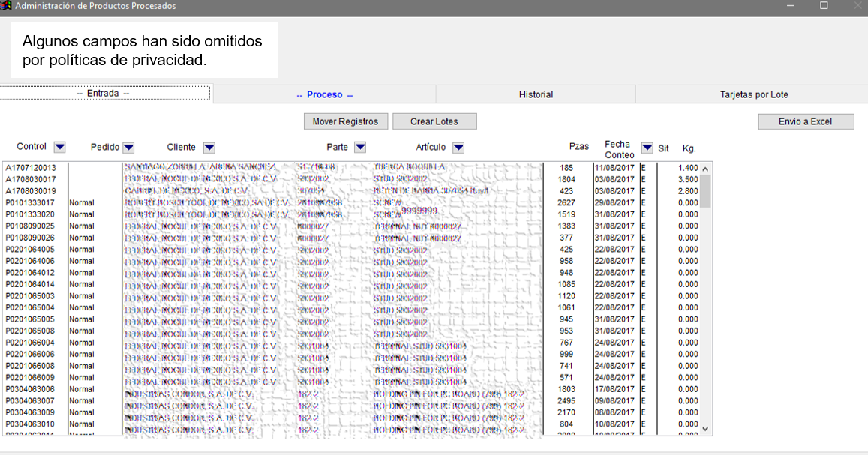Select the row with control P0304063006

(x=31, y=389)
